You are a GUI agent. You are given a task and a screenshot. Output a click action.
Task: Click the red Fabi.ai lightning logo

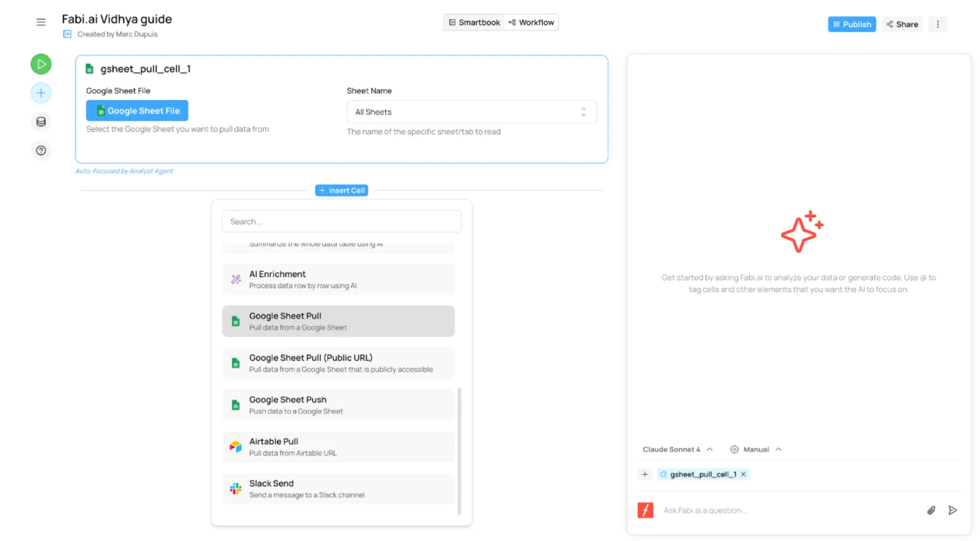point(646,510)
